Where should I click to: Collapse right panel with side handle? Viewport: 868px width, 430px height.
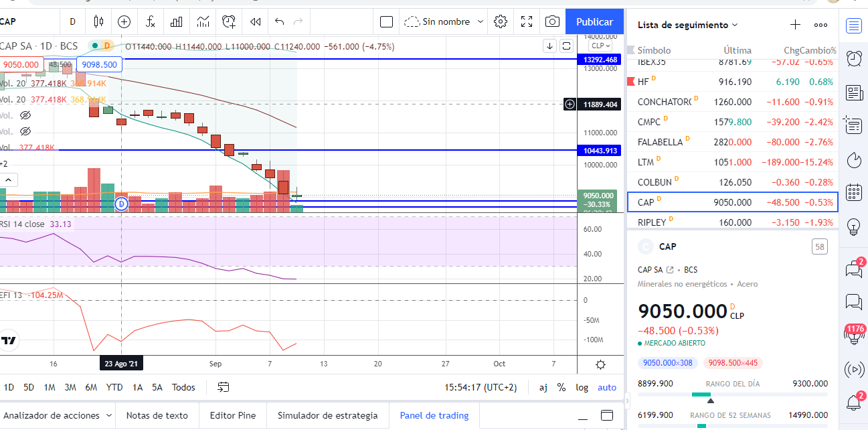(x=627, y=401)
